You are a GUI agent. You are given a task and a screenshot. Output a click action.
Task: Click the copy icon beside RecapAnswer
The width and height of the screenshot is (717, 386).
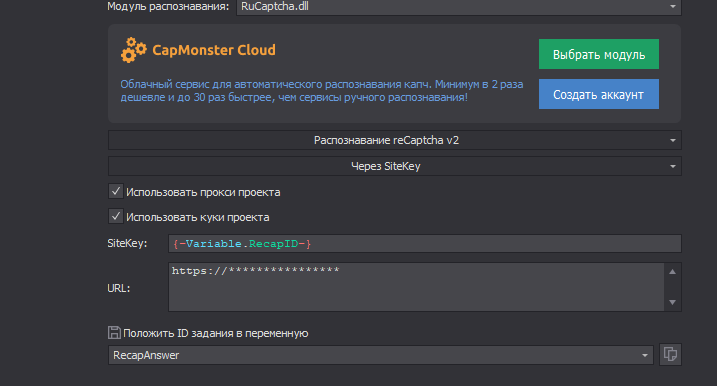point(670,354)
